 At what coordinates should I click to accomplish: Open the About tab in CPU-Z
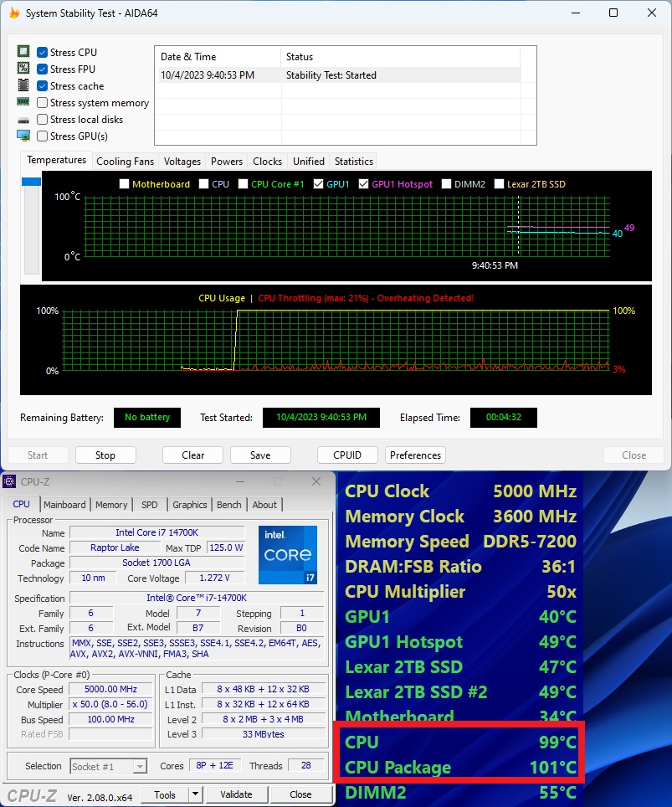264,505
